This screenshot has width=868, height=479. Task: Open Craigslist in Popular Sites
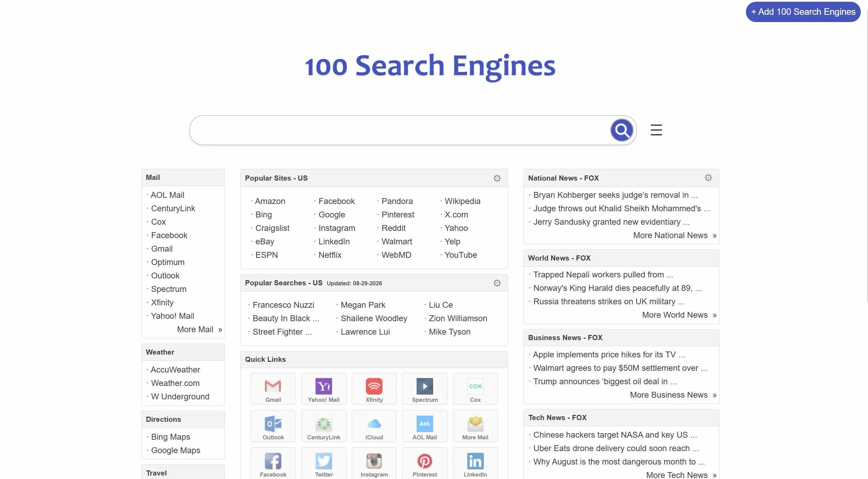[x=272, y=228]
